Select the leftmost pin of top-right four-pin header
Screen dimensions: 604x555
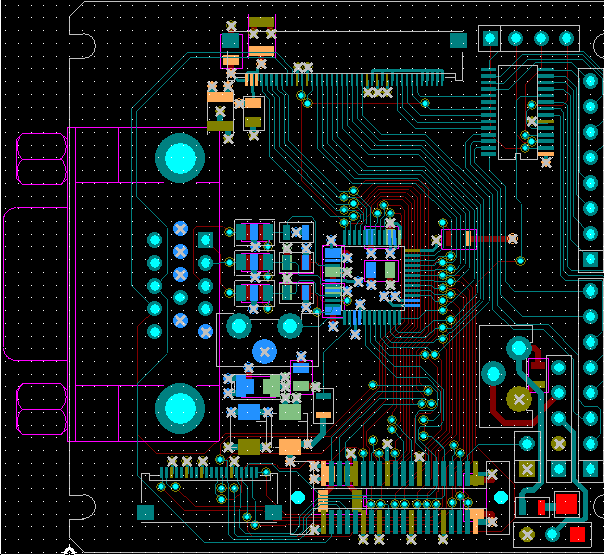pyautogui.click(x=490, y=39)
